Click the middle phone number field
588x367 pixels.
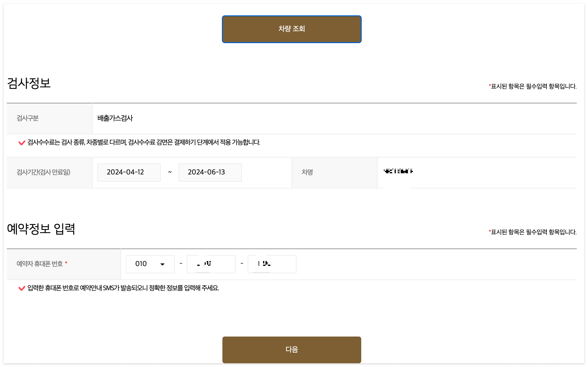tap(211, 264)
